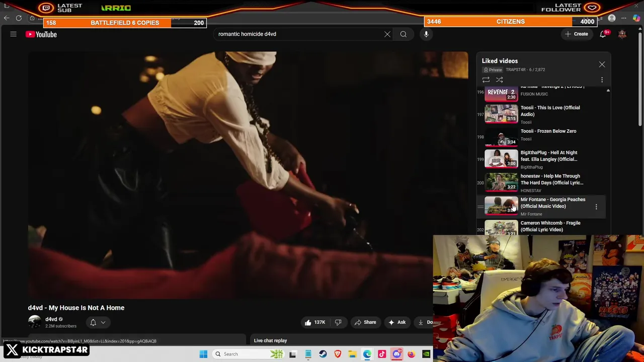Viewport: 644px width, 362px height.
Task: Dislike the d4vd video
Action: [x=338, y=322]
